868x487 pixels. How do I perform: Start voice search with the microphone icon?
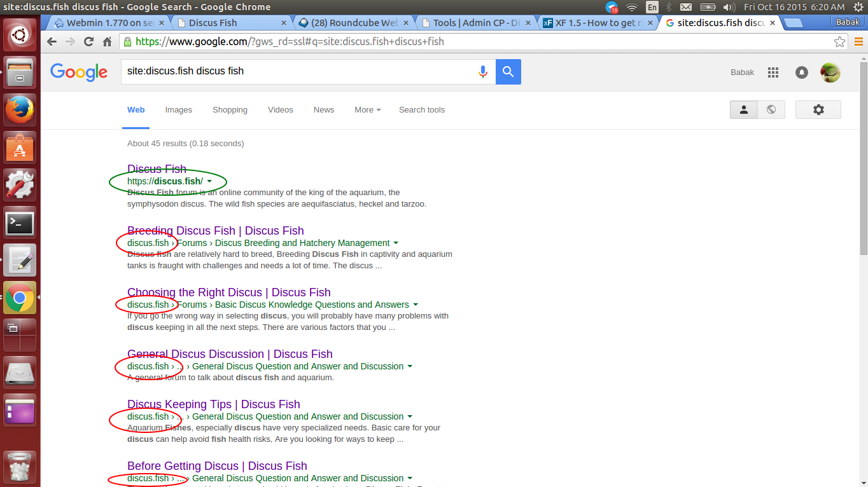[x=483, y=72]
